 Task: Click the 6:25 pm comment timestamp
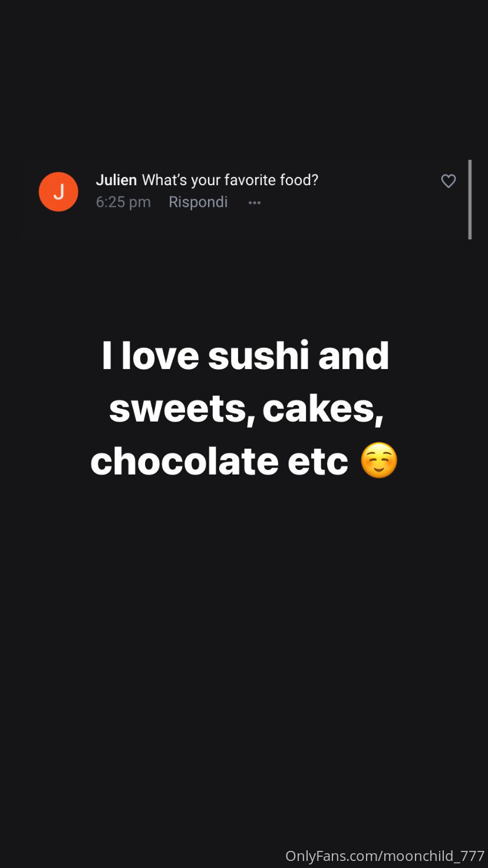123,202
